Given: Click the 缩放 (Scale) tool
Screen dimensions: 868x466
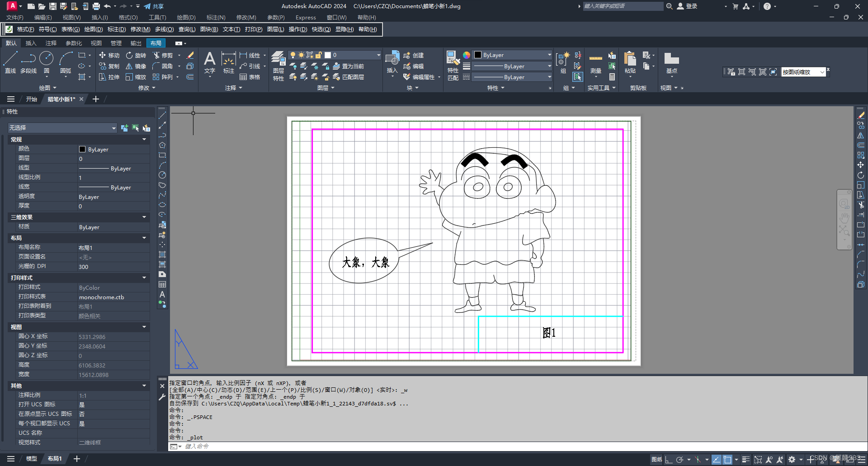Looking at the screenshot, I should click(136, 77).
